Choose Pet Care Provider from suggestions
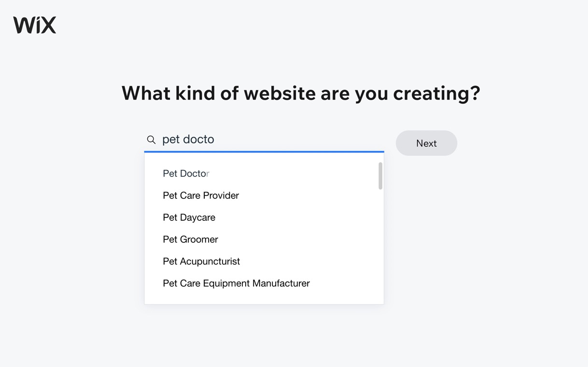588x367 pixels. point(201,196)
